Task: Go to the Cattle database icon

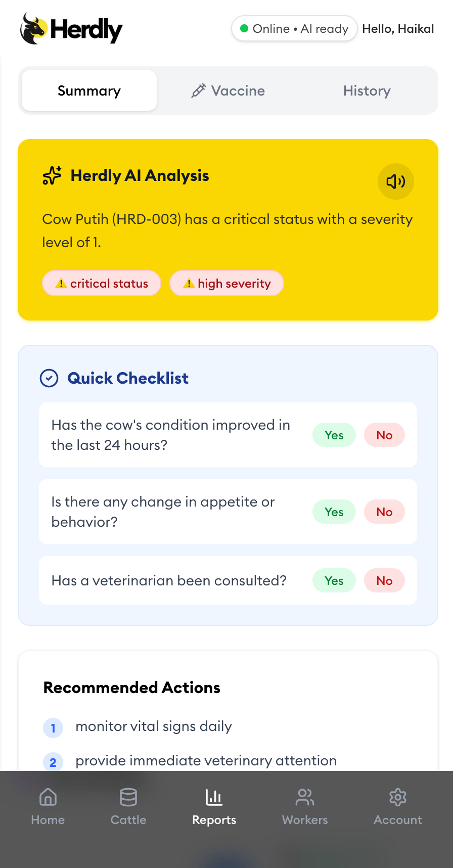Action: (128, 798)
